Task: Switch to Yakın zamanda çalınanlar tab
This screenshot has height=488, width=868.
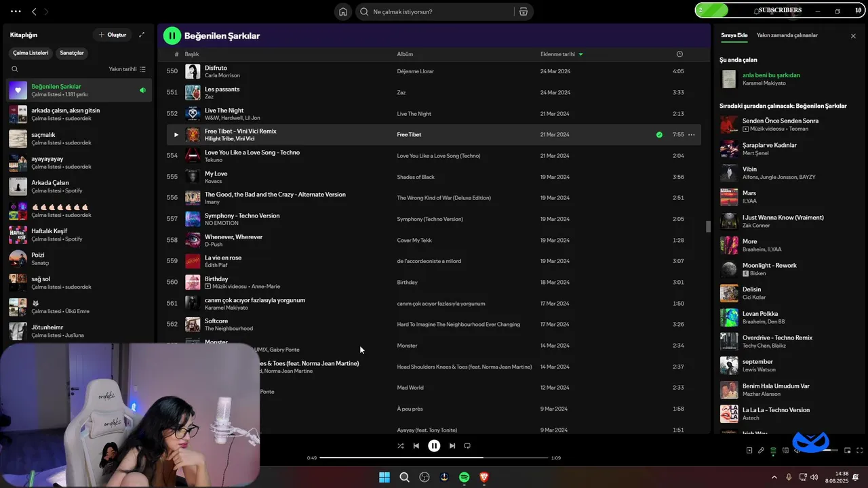Action: click(x=787, y=35)
